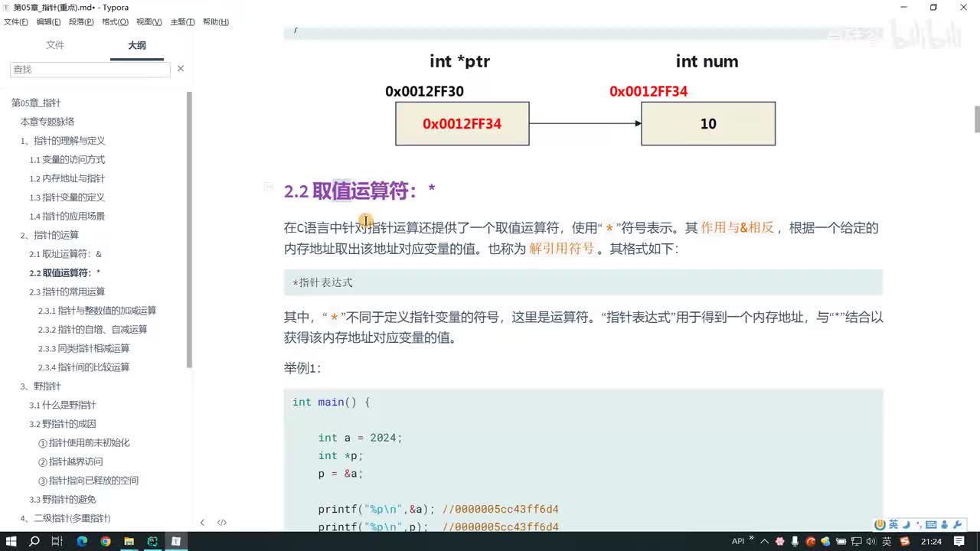Switch to the JetBrains IDE on the taskbar
This screenshot has width=980, height=551.
point(152,541)
